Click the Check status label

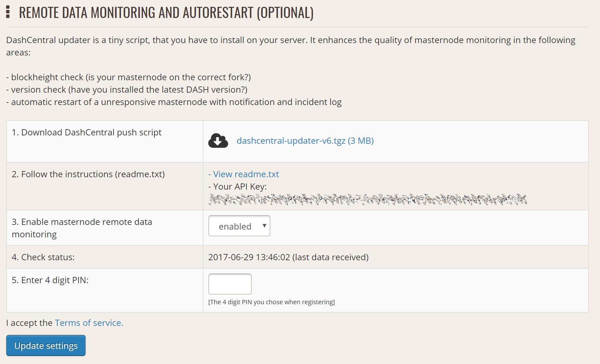[43, 257]
